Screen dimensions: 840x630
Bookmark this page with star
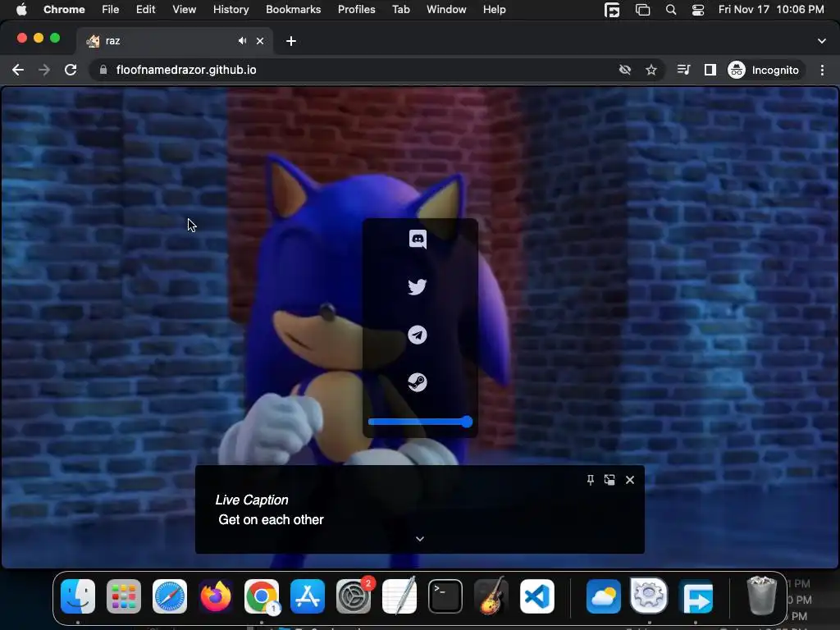point(651,71)
